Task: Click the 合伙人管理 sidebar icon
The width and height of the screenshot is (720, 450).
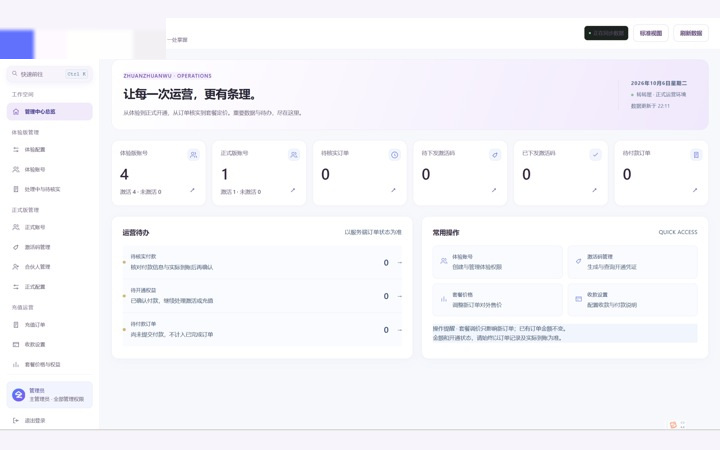Action: 16,267
